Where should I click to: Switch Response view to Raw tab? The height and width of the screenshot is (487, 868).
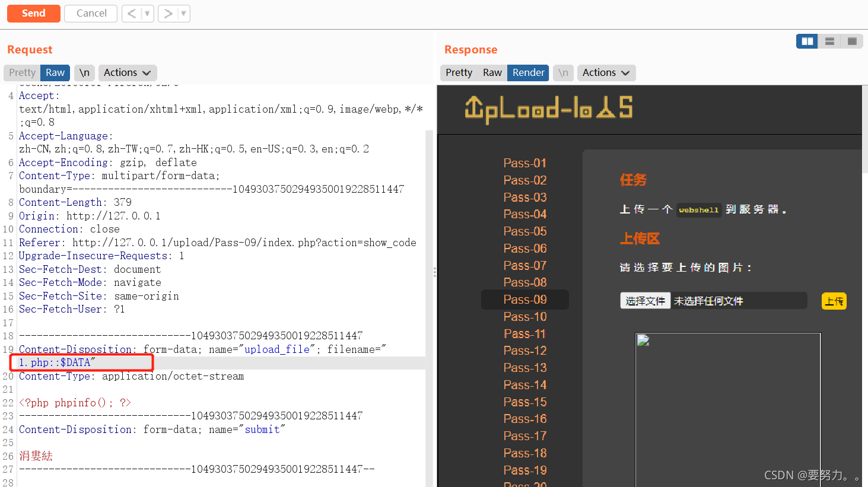coord(492,72)
